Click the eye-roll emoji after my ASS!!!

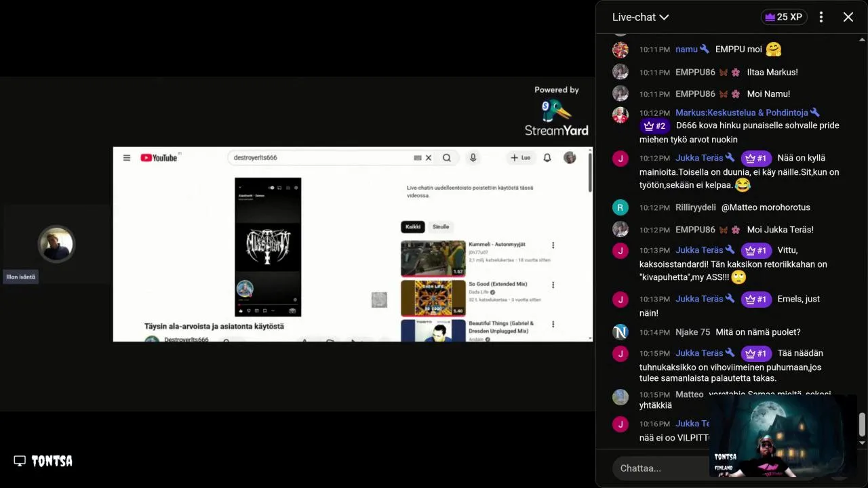(738, 277)
